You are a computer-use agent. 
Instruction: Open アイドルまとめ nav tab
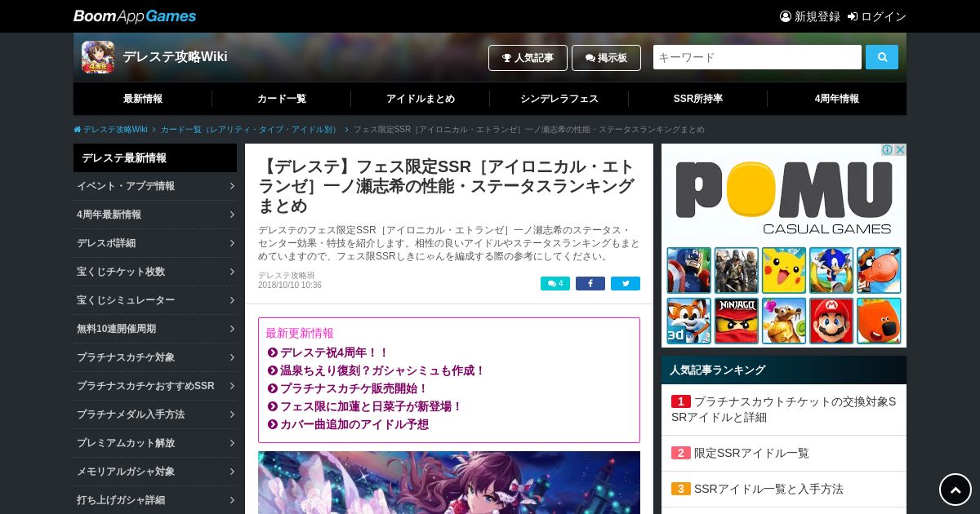[421, 99]
